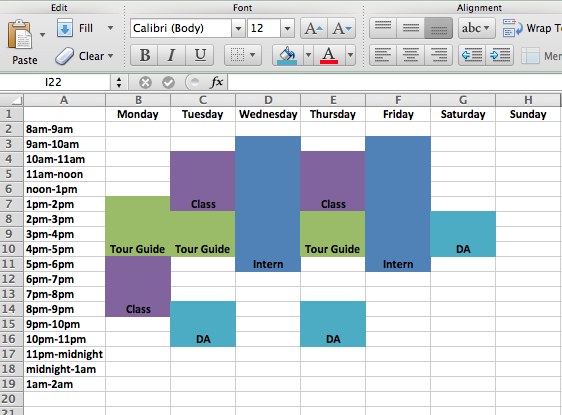The height and width of the screenshot is (415, 562).
Task: Click the Wrap Text icon
Action: point(513,28)
